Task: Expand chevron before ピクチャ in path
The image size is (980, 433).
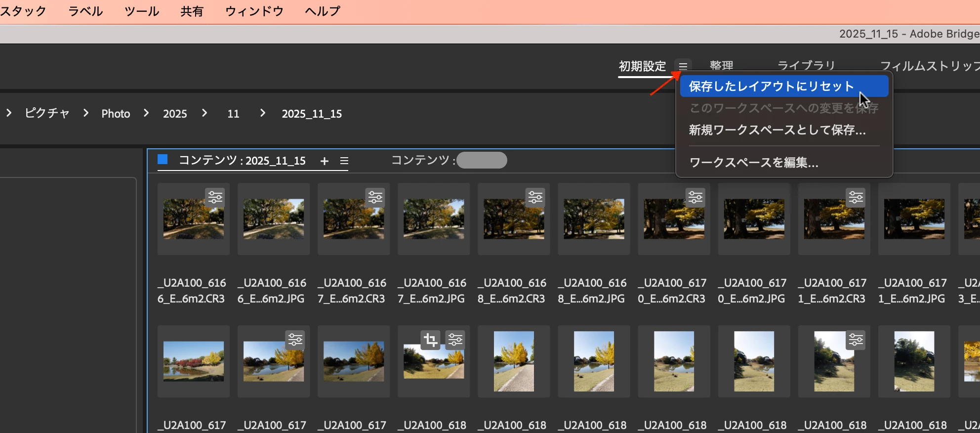Action: click(8, 113)
